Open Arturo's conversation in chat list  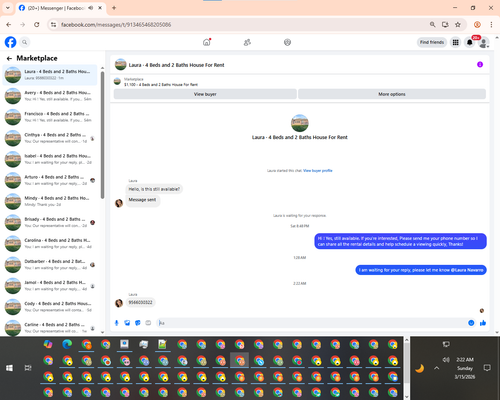point(50,180)
